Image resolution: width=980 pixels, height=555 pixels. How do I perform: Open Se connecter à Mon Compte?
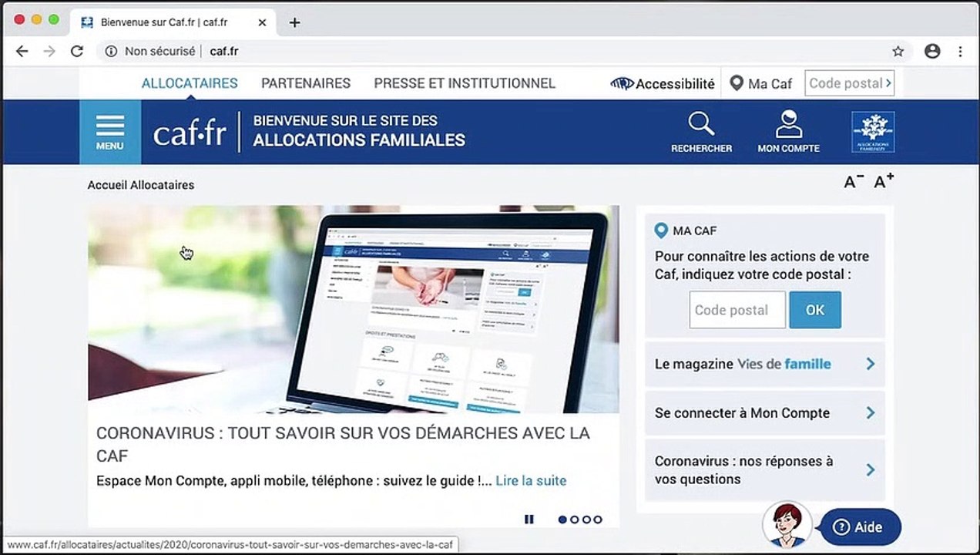click(765, 413)
